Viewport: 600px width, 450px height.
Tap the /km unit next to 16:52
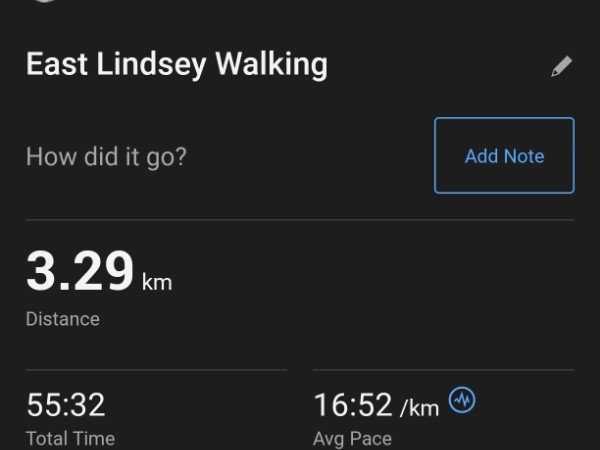(x=419, y=408)
